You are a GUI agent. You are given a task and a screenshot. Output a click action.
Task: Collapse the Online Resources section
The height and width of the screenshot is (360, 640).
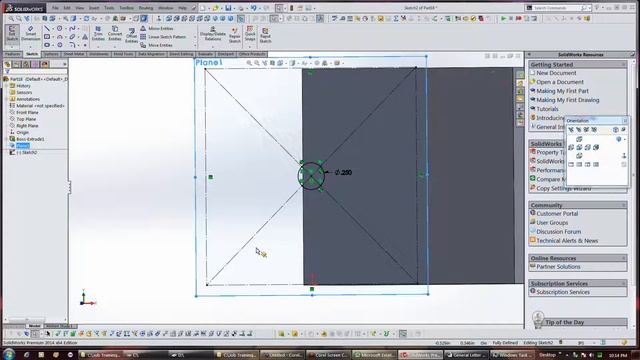(x=623, y=258)
